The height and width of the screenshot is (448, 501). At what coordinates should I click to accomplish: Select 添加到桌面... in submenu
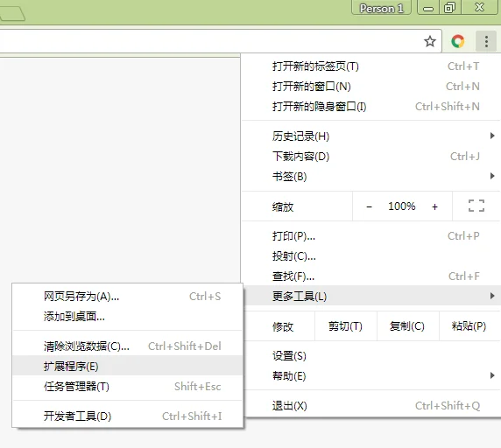127,317
